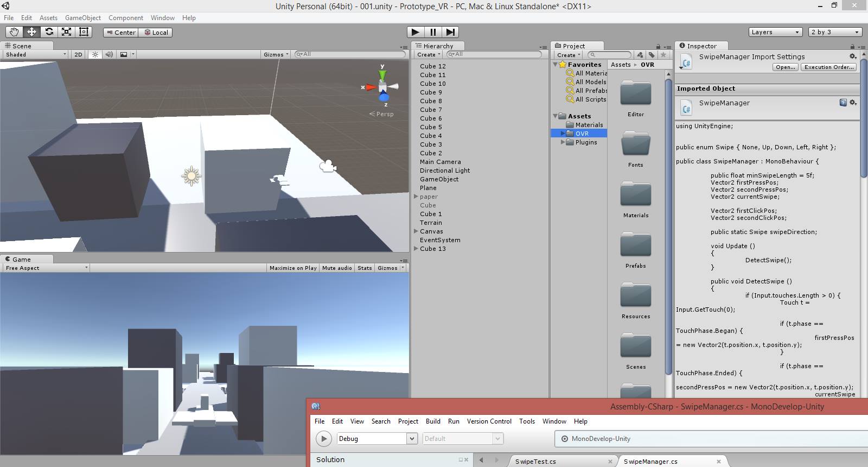Select Terrain in Hierarchy

(x=431, y=223)
